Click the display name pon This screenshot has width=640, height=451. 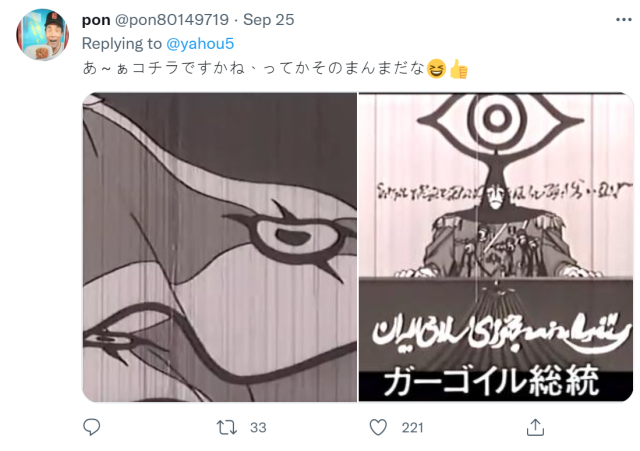click(96, 20)
